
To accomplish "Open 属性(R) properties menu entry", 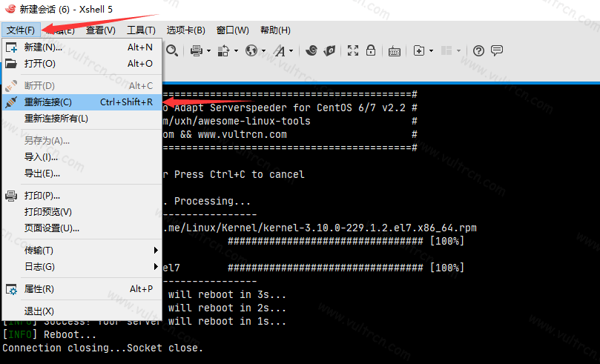I will click(x=82, y=289).
